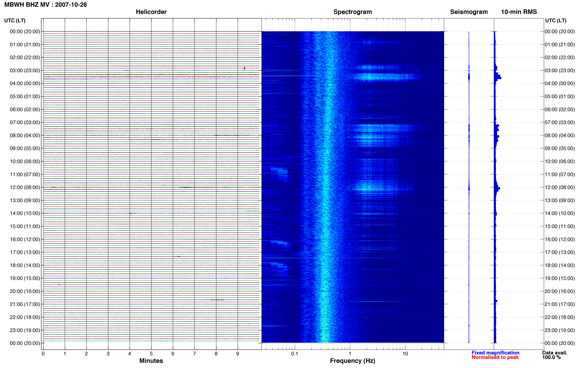
Task: Click the blue 'Fixed magnification' legend text
Action: coord(495,353)
